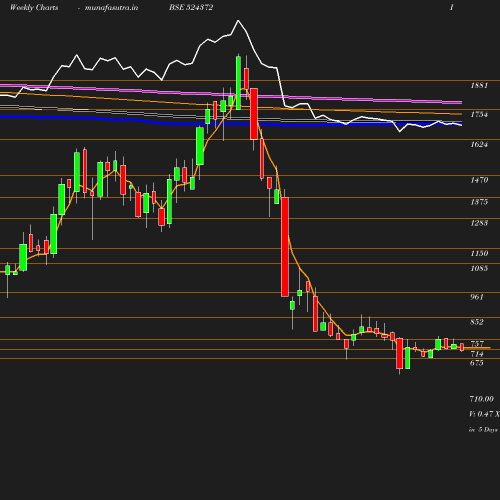Click the 1470 price level label
The width and height of the screenshot is (500, 500).
click(479, 180)
